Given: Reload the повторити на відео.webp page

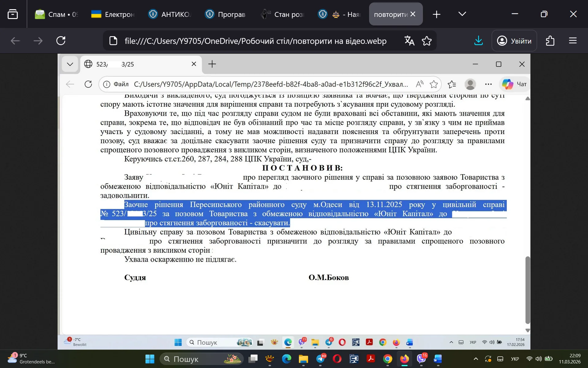Looking at the screenshot, I should pos(61,41).
